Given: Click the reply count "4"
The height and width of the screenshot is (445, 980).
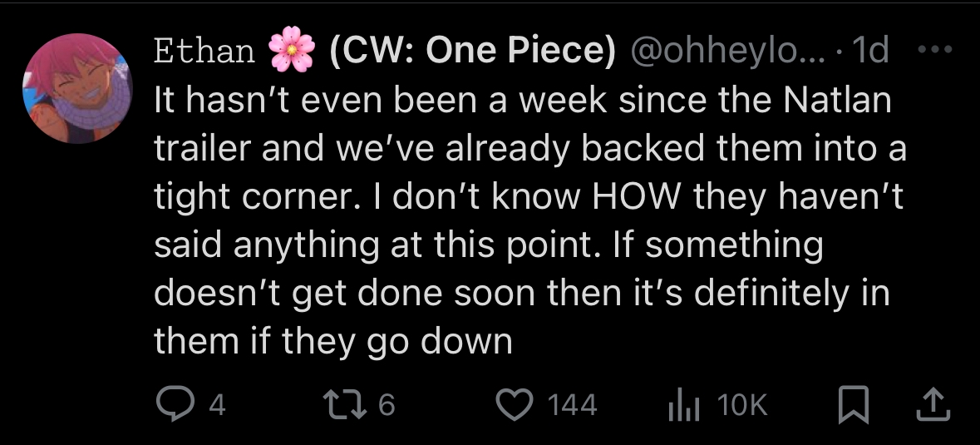Looking at the screenshot, I should click(217, 405).
